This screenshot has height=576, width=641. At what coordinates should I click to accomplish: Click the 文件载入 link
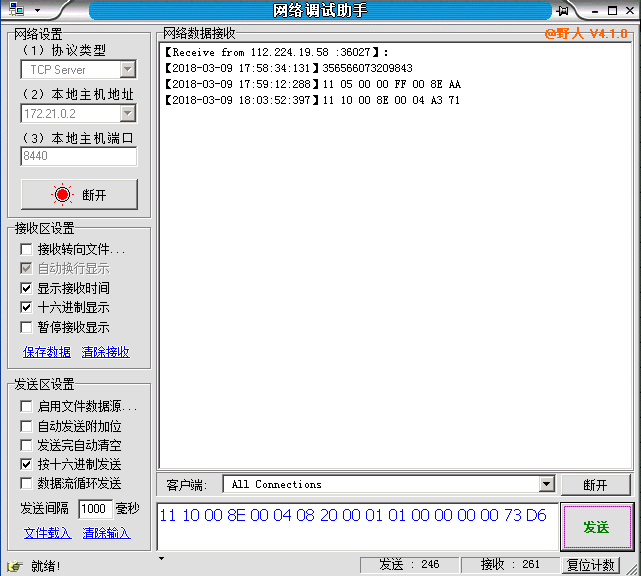tap(47, 533)
